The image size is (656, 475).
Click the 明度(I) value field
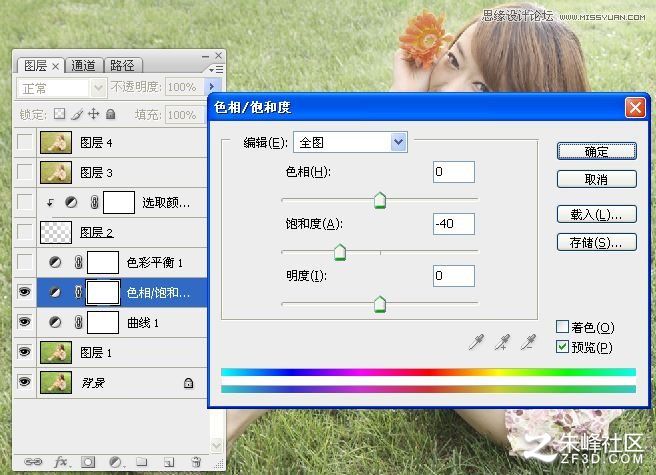[x=454, y=276]
